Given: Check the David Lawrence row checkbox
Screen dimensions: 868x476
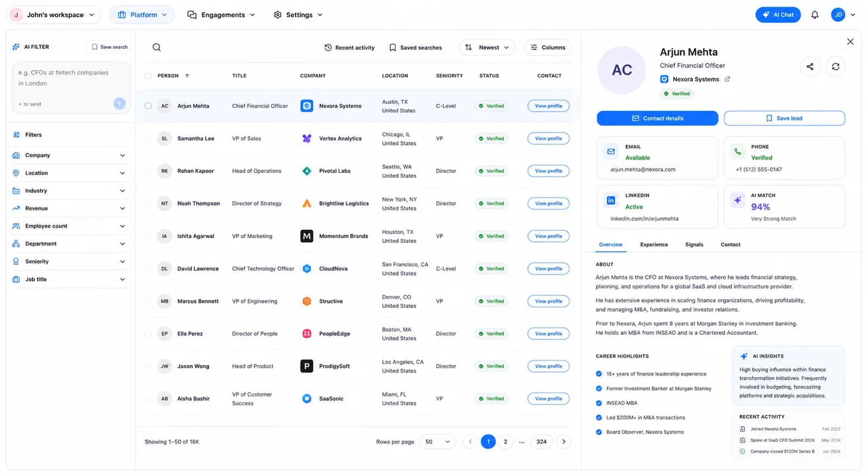Looking at the screenshot, I should click(x=148, y=269).
